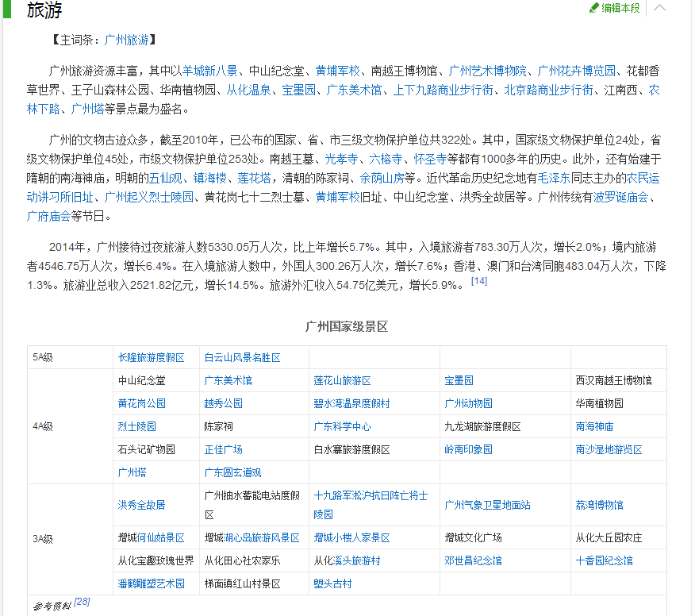This screenshot has width=695, height=616.
Task: Click 广州塔 in the 4A table
Action: coord(132,473)
